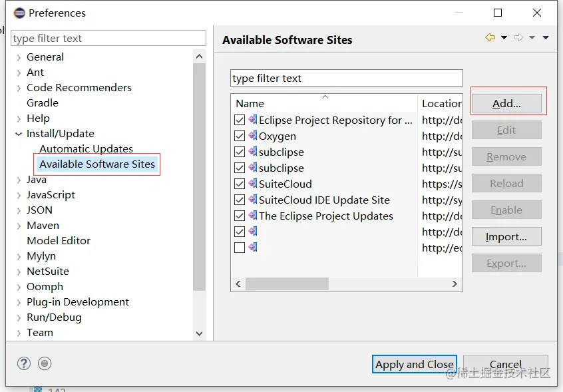The width and height of the screenshot is (563, 392).
Task: Click the Enable button
Action: coord(506,210)
